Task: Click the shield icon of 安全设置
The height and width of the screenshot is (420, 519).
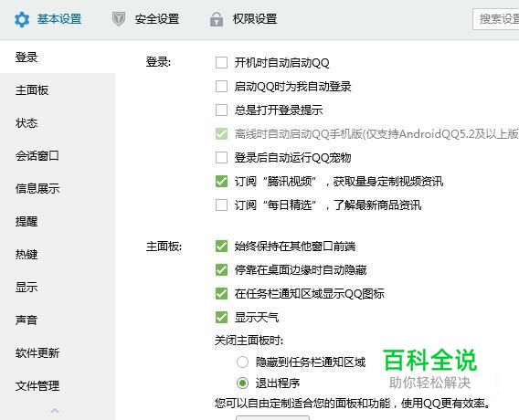Action: [x=119, y=19]
